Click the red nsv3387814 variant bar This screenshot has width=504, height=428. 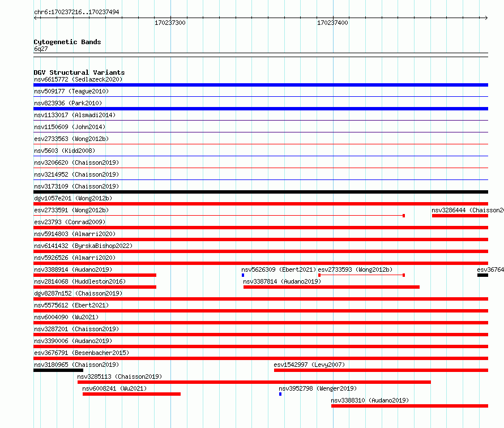pyautogui.click(x=331, y=287)
